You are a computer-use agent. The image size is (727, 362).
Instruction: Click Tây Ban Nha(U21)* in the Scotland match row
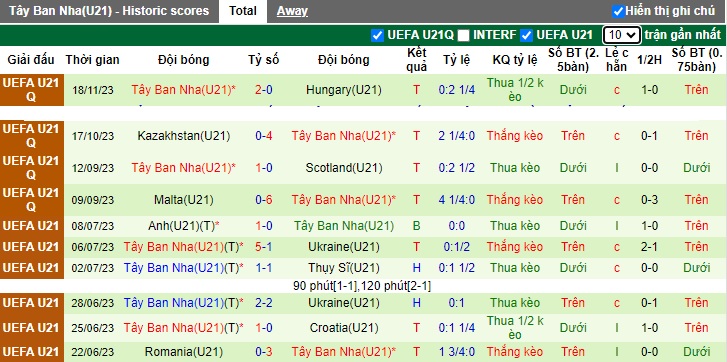[x=184, y=168]
